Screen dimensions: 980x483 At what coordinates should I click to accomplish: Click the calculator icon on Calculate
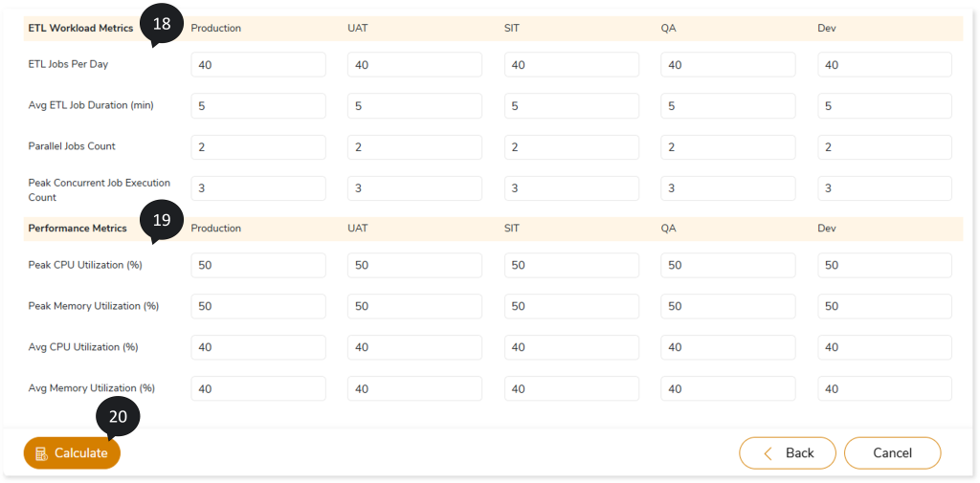41,453
